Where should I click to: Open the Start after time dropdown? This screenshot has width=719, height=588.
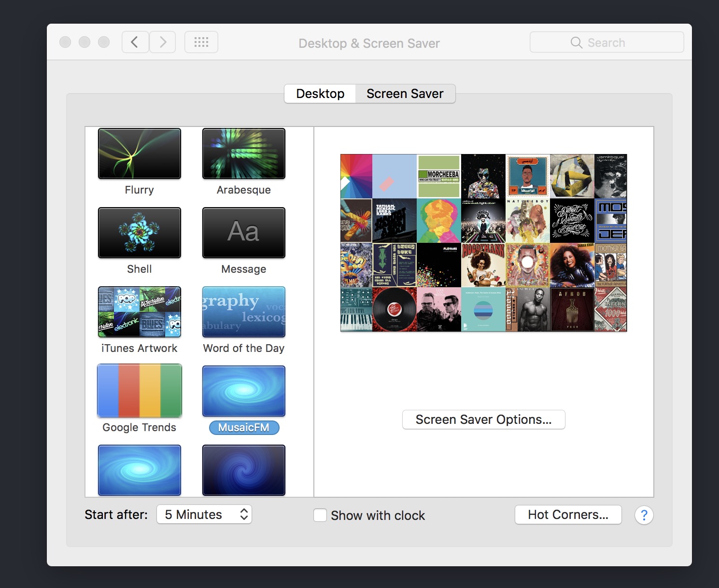(x=204, y=515)
